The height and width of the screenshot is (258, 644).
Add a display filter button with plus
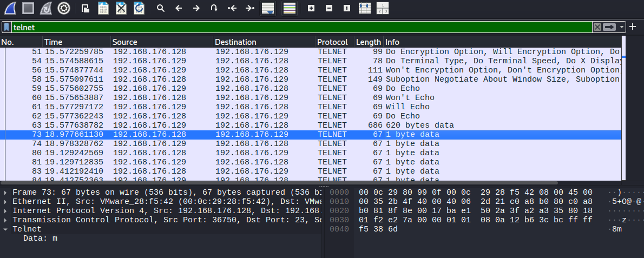point(633,27)
